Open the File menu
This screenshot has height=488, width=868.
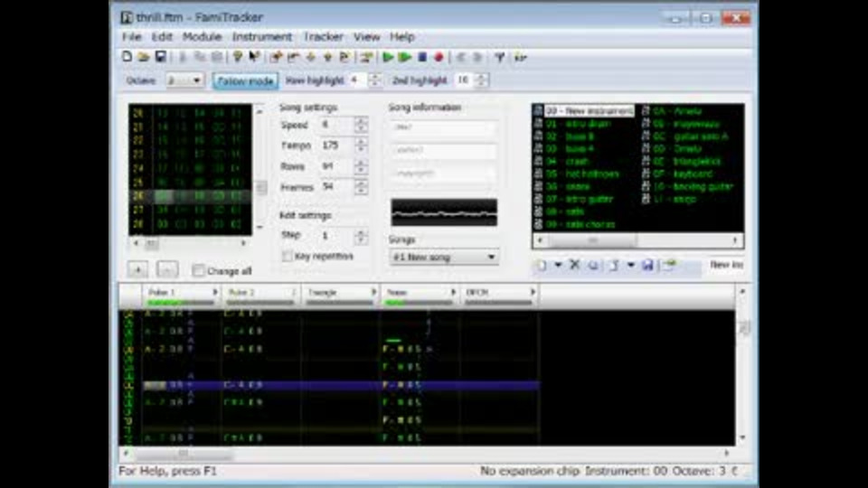132,37
